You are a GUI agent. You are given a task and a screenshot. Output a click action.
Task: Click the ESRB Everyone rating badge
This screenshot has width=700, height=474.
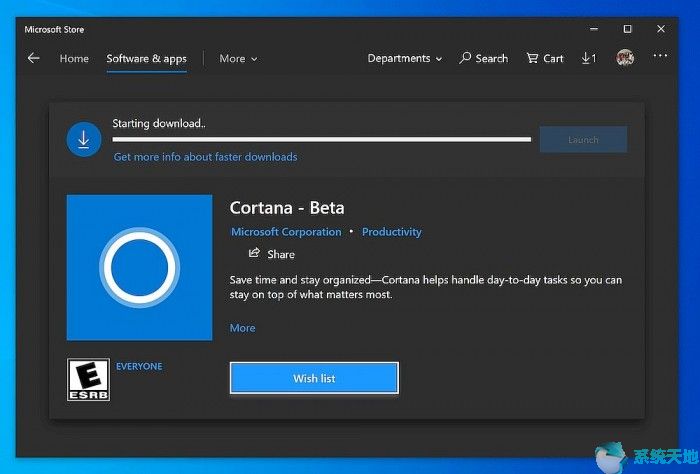[88, 379]
